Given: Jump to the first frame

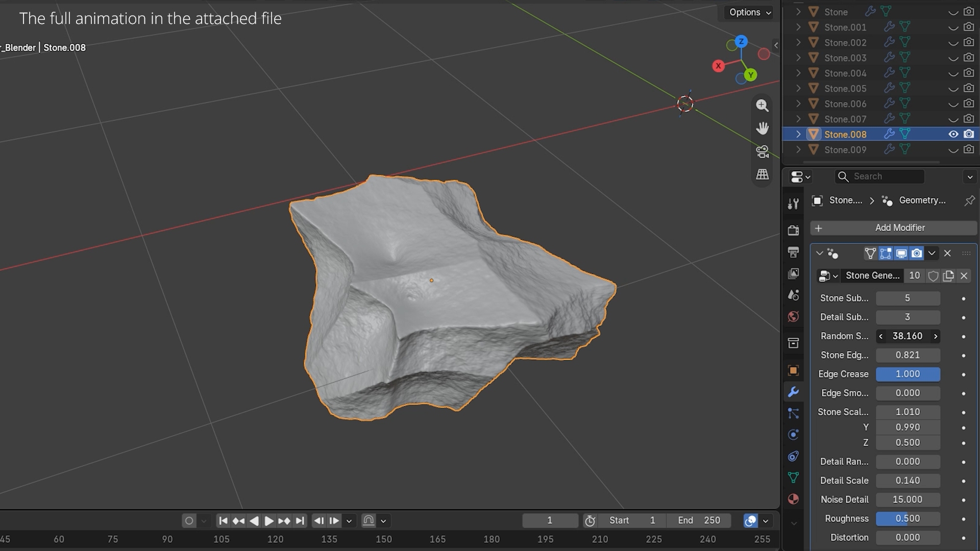Looking at the screenshot, I should point(223,521).
